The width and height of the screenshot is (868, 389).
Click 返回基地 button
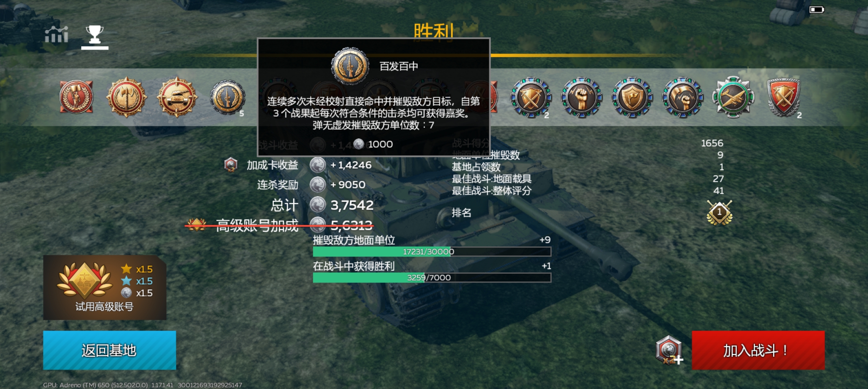(110, 350)
